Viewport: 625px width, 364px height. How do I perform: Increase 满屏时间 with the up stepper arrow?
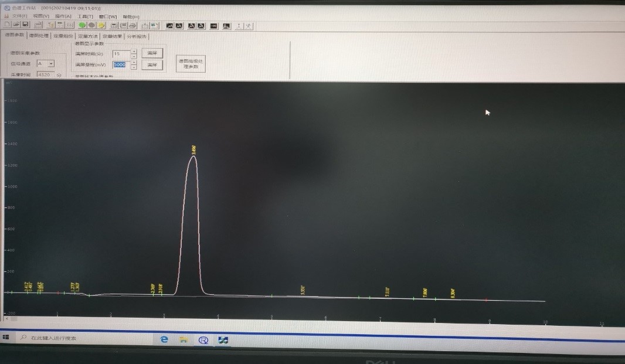click(x=134, y=51)
